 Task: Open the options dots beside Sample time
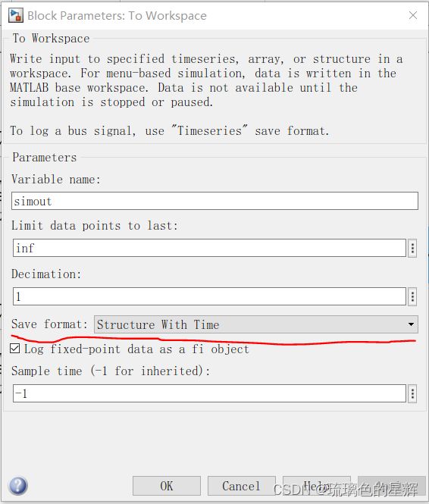(x=412, y=393)
